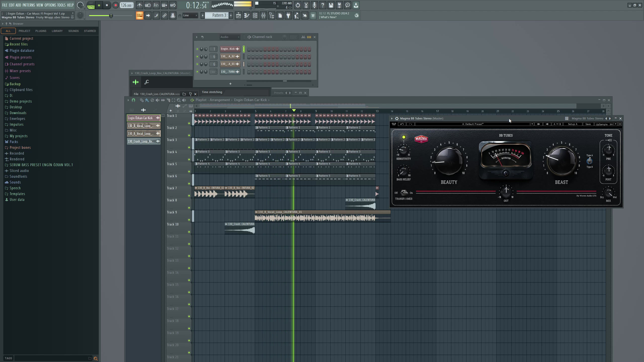Image resolution: width=644 pixels, height=362 pixels.
Task: Adjust the main volume slider
Action: [x=111, y=16]
